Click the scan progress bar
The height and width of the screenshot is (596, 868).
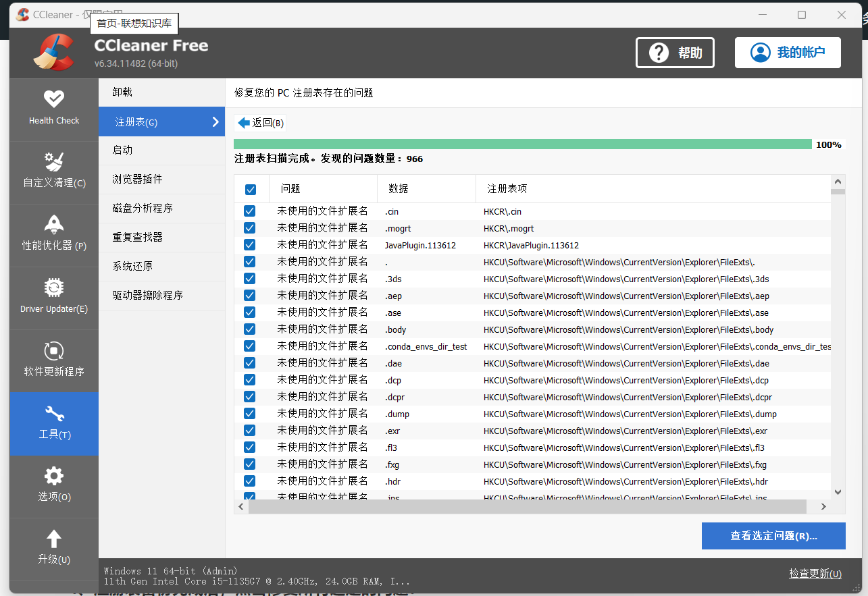click(x=523, y=144)
